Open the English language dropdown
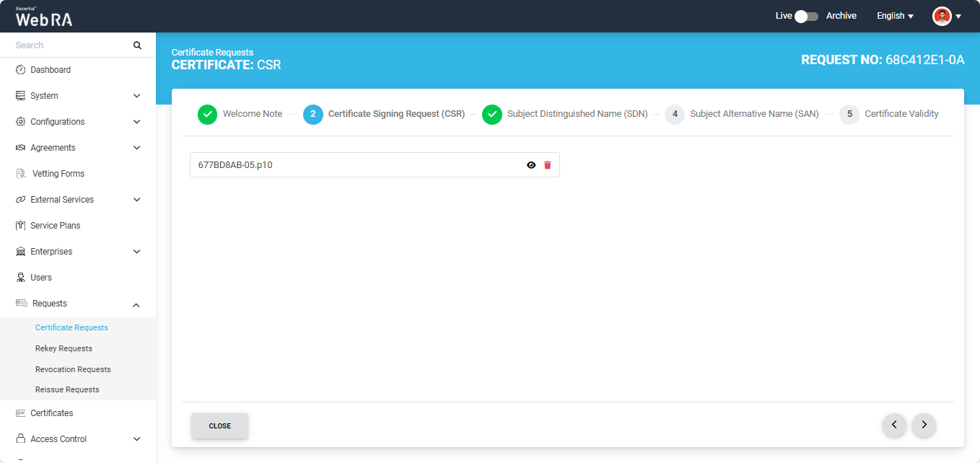The width and height of the screenshot is (980, 463). (895, 16)
